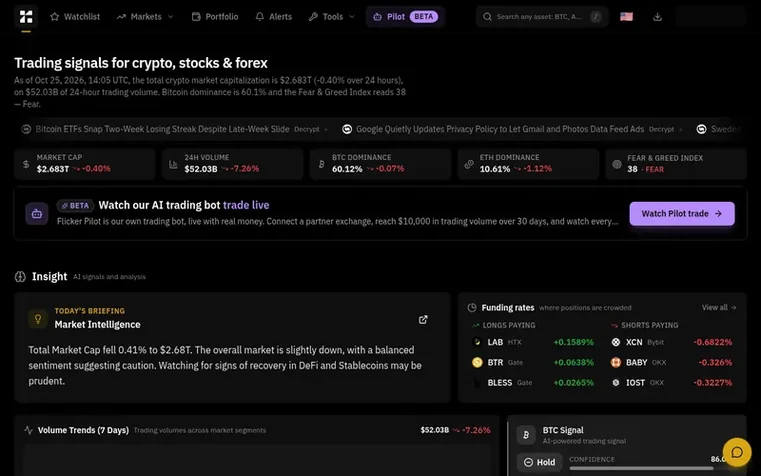Open the chat support bubble
This screenshot has width=761, height=476.
tap(737, 452)
